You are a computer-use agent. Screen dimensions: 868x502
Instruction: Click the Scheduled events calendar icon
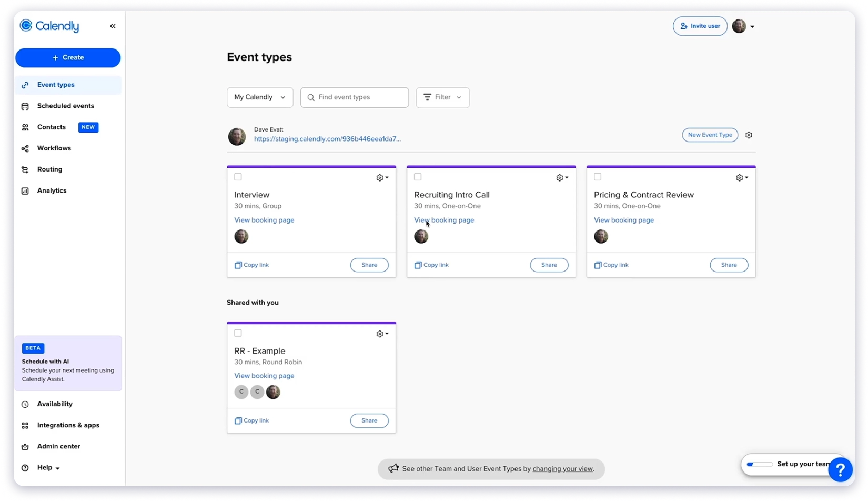[x=25, y=106]
